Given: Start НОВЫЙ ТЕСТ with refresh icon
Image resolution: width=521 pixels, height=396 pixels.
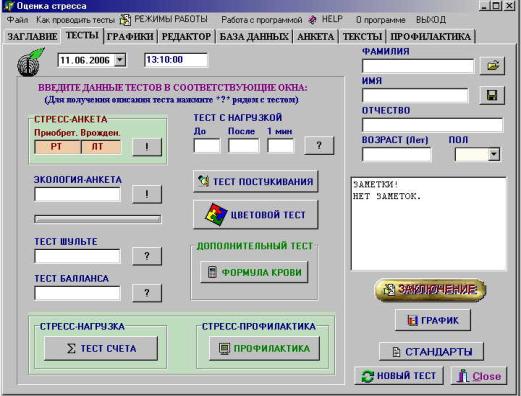Looking at the screenshot, I should tap(399, 376).
